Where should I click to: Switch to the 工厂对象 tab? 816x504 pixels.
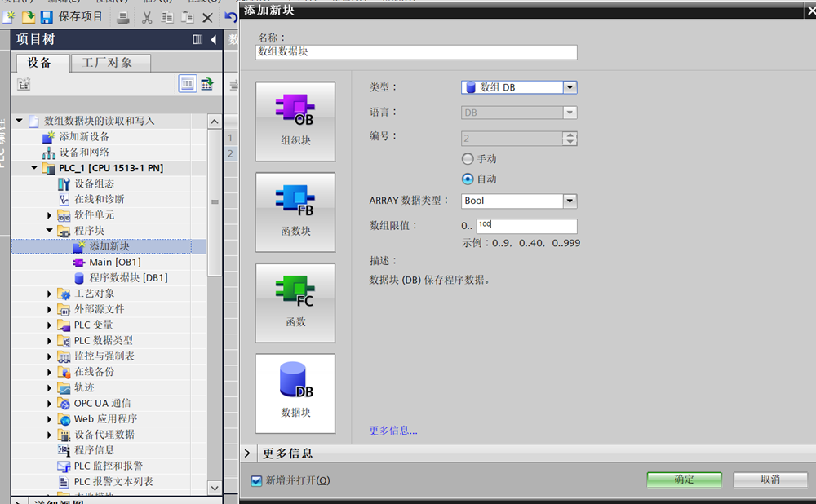click(107, 63)
